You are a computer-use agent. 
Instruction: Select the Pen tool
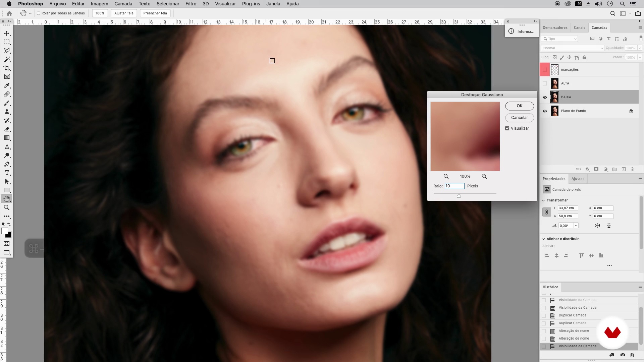click(x=7, y=164)
